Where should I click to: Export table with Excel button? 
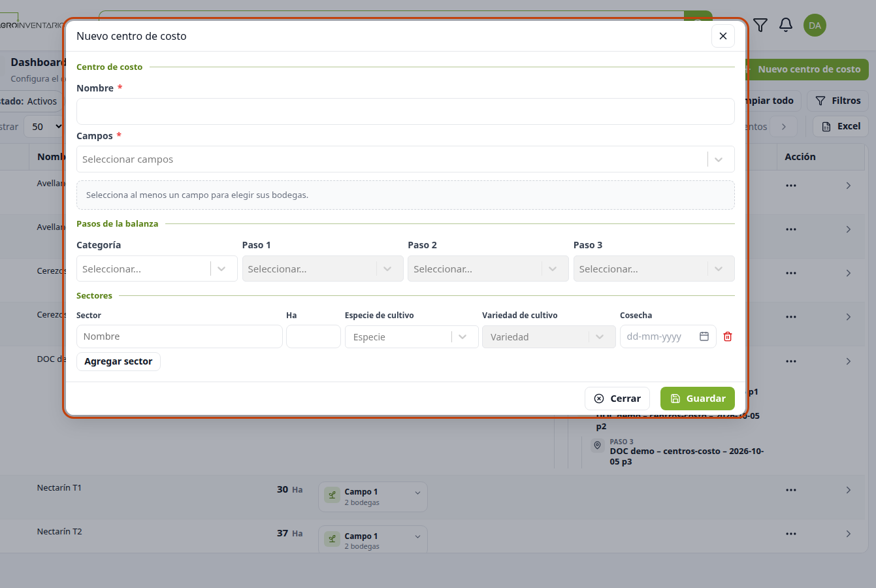tap(841, 126)
